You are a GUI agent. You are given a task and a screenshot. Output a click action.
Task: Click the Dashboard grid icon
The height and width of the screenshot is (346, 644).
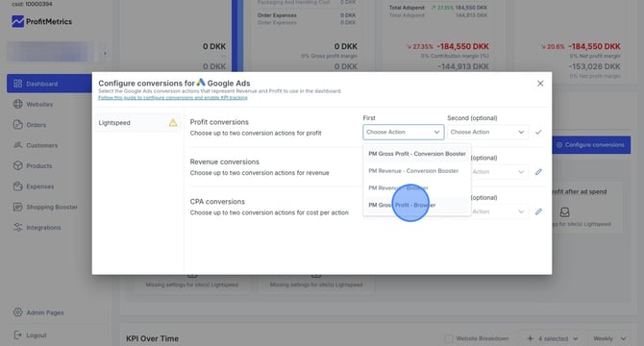[x=17, y=84]
